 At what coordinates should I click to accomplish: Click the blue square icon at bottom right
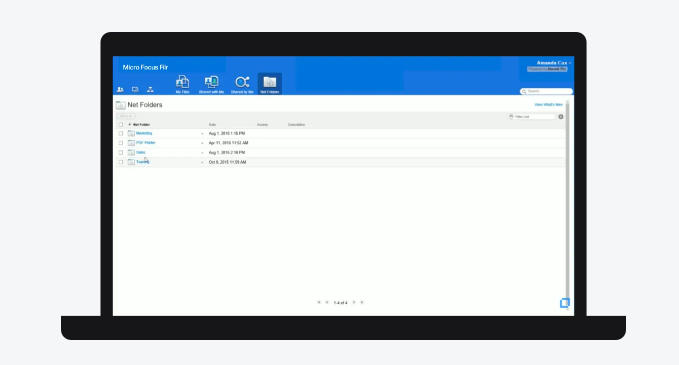pyautogui.click(x=565, y=303)
